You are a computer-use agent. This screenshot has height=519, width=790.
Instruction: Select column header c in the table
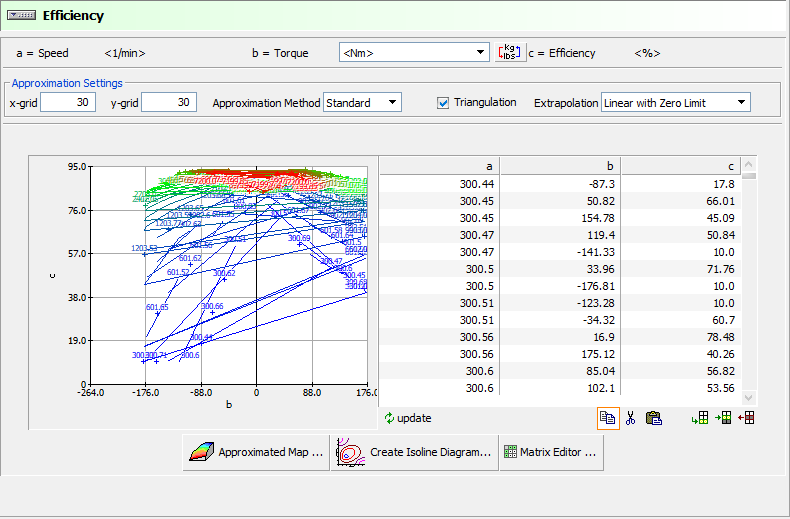point(680,166)
